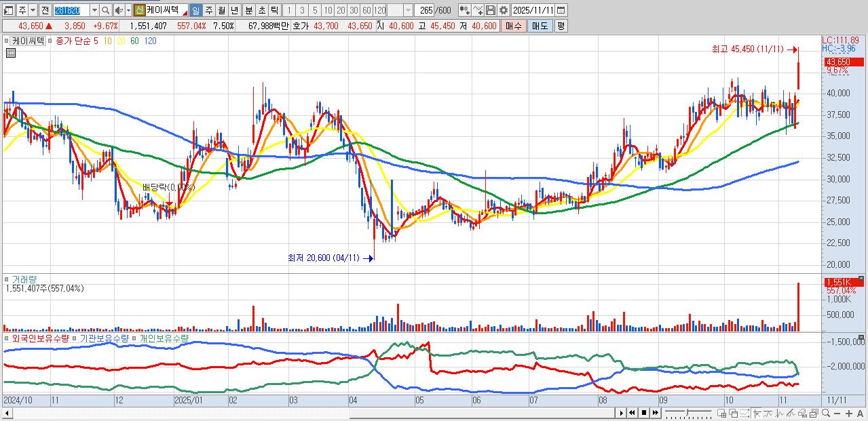Click the save chart disk icon
The width and height of the screenshot is (868, 421).
(x=490, y=10)
